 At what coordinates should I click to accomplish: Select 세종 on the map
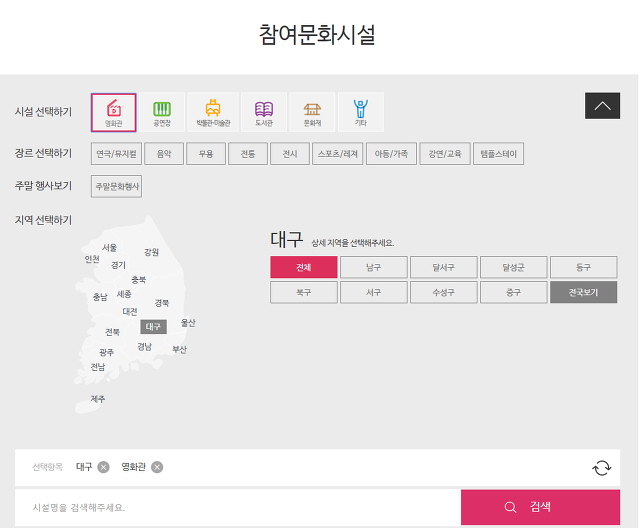point(124,294)
